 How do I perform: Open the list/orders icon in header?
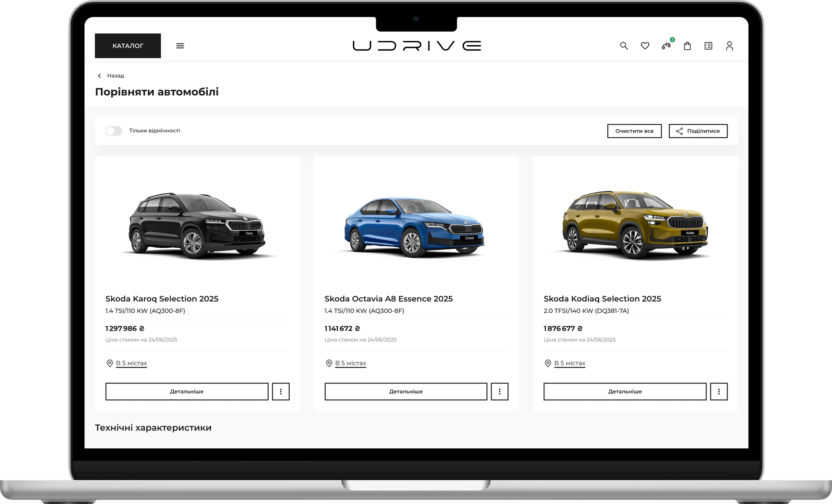pyautogui.click(x=708, y=46)
